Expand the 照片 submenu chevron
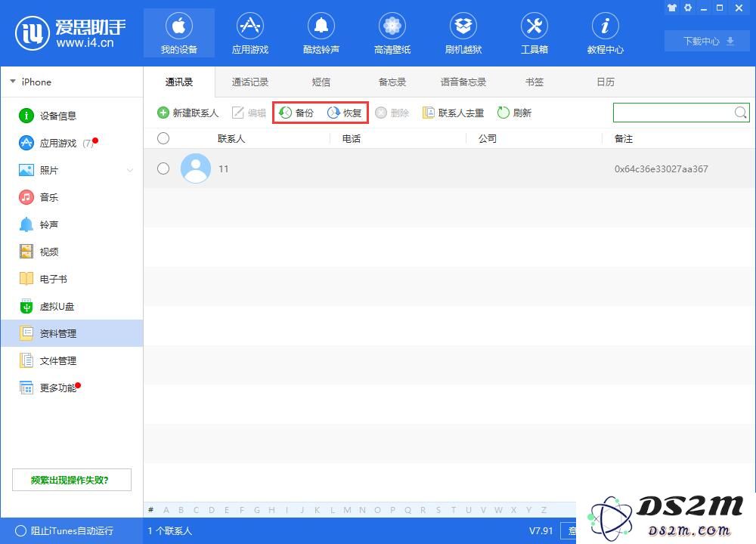The width and height of the screenshot is (756, 544). point(130,171)
